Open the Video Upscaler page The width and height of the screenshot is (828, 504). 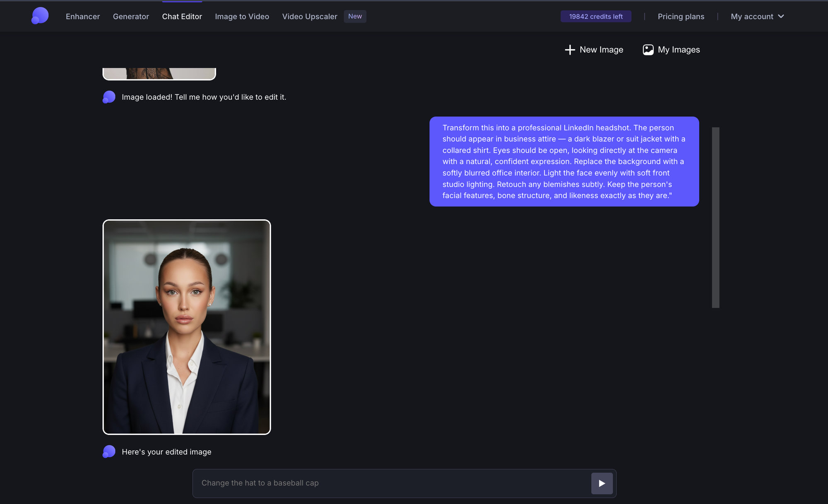pyautogui.click(x=309, y=17)
